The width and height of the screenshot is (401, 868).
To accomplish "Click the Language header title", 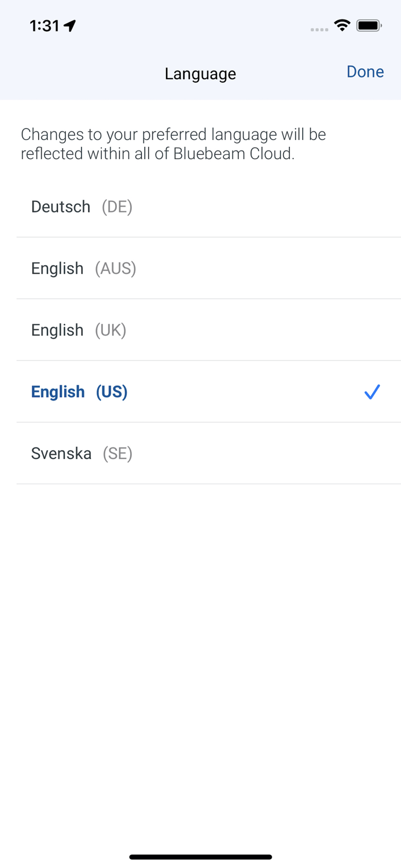I will pyautogui.click(x=200, y=73).
